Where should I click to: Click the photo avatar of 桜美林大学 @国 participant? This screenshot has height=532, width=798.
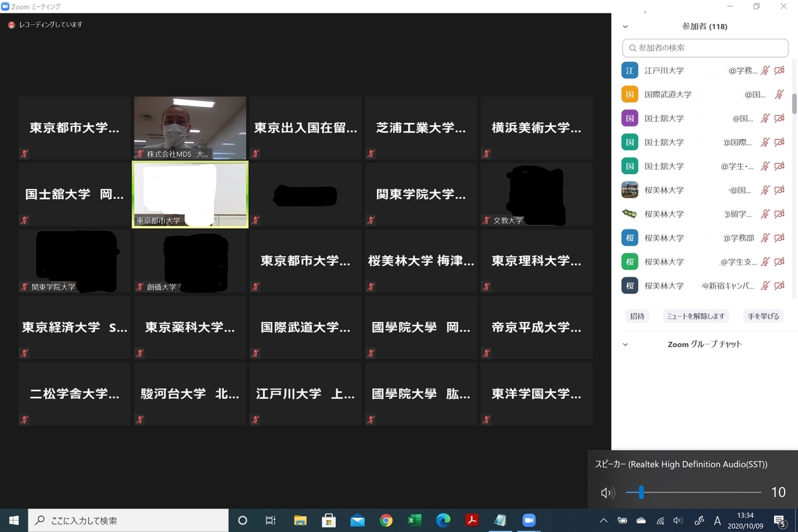pyautogui.click(x=630, y=190)
